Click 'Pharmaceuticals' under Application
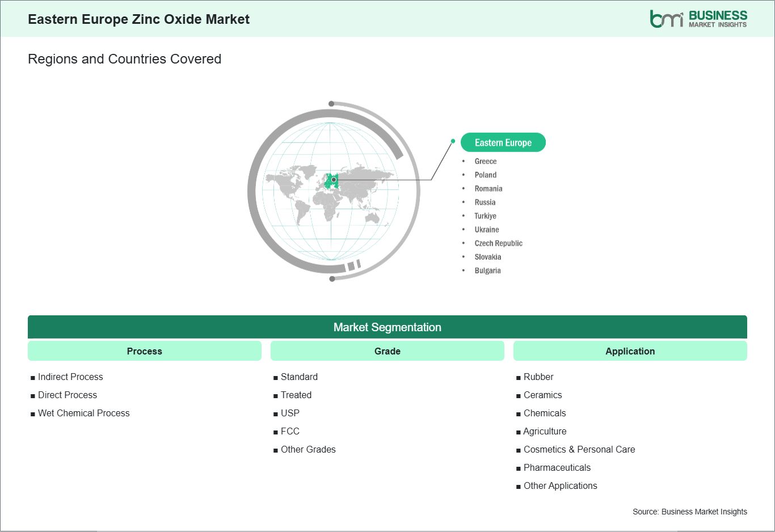This screenshot has width=775, height=532. [x=557, y=467]
